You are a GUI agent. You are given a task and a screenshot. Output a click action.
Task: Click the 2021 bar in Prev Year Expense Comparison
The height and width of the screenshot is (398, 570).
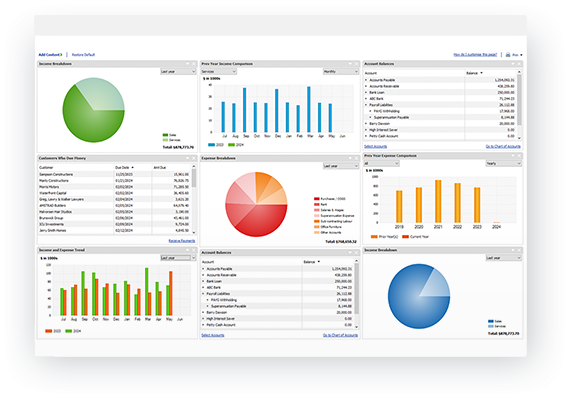(x=438, y=201)
